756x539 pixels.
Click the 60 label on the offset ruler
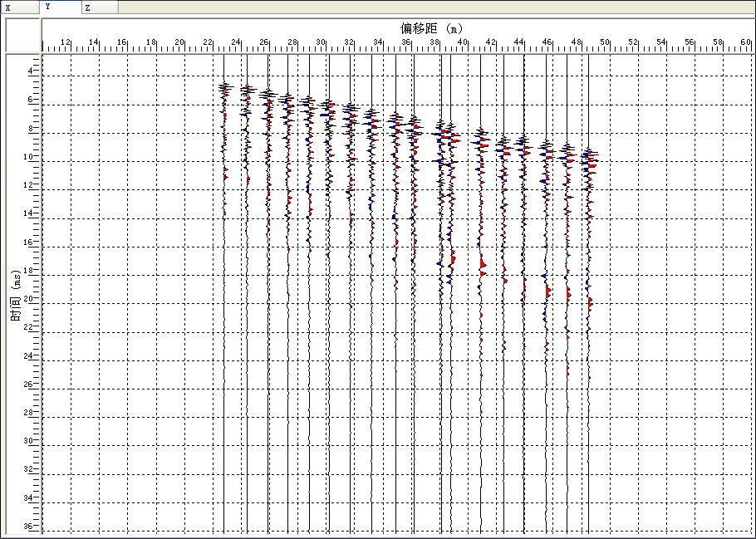[744, 42]
